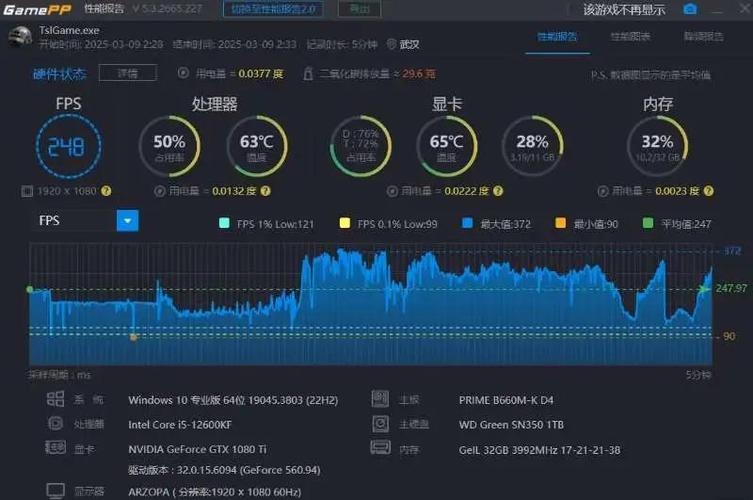Image resolution: width=753 pixels, height=500 pixels.
Task: Click the orange minimum point marker on chart
Action: tap(134, 337)
